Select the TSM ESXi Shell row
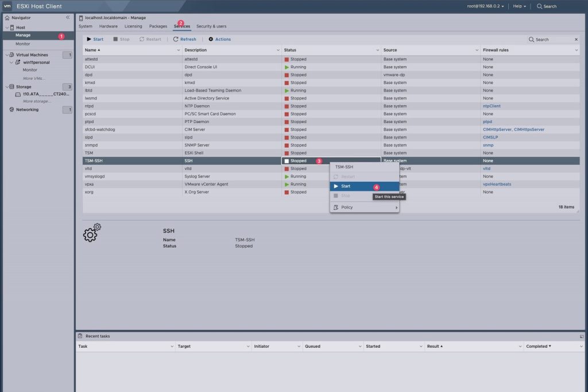The width and height of the screenshot is (588, 392). 331,153
